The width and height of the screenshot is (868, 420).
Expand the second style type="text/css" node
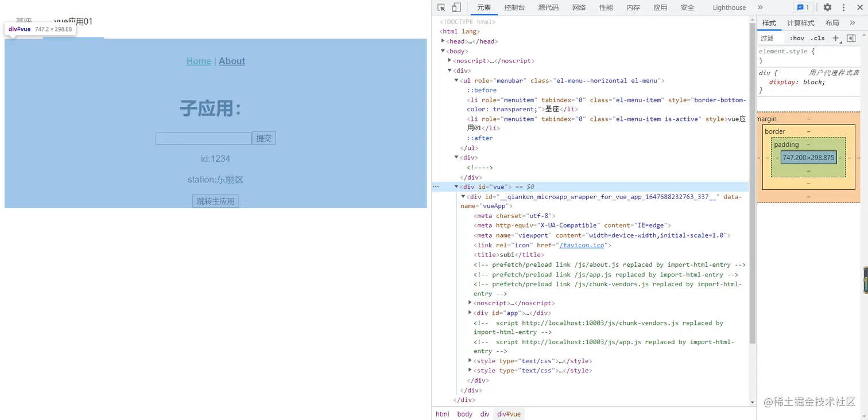pos(470,370)
